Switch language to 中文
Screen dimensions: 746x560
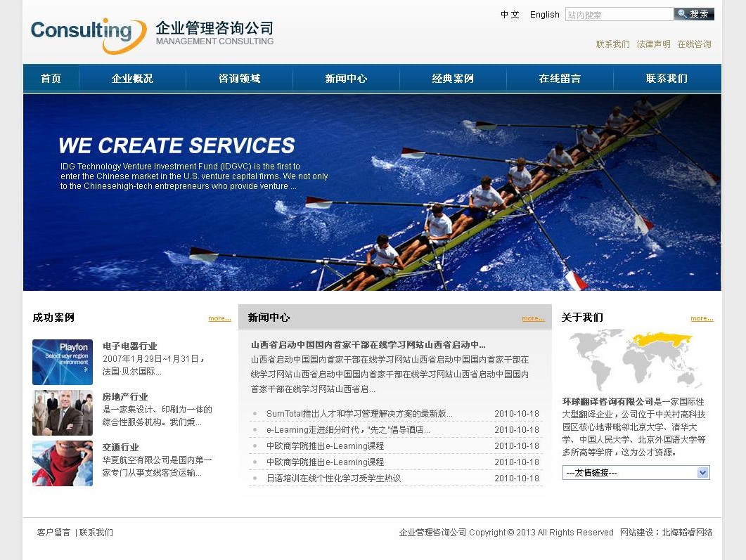click(x=510, y=15)
